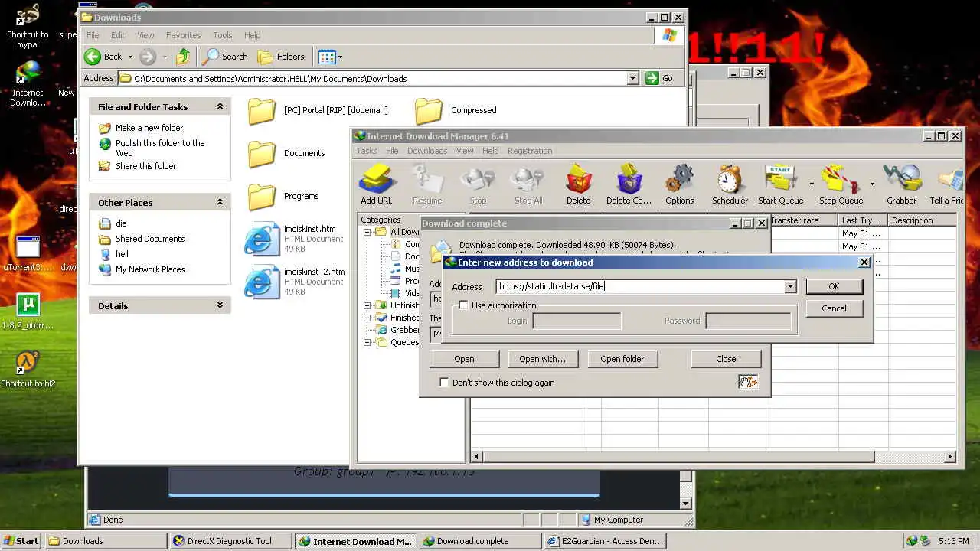The image size is (980, 551).
Task: Expand the Finished category node
Action: click(367, 318)
